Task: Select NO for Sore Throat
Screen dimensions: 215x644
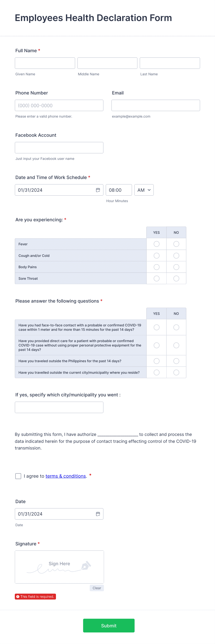Action: point(176,278)
